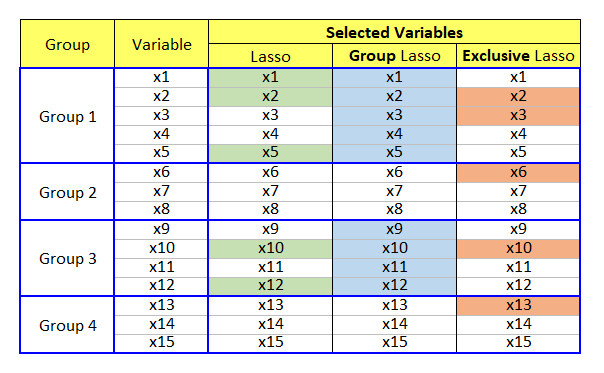Select orange x13 cell in Exclusive Lasso

pyautogui.click(x=518, y=306)
